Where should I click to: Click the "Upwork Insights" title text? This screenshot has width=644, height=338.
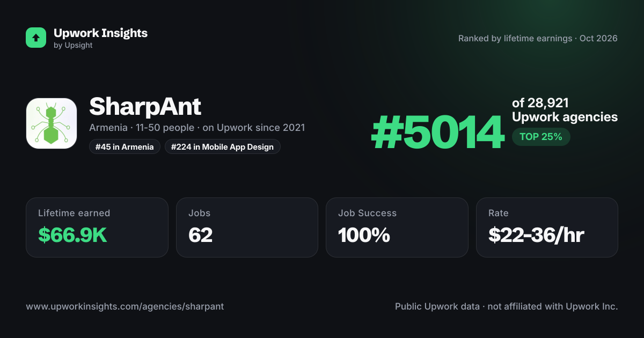(100, 33)
